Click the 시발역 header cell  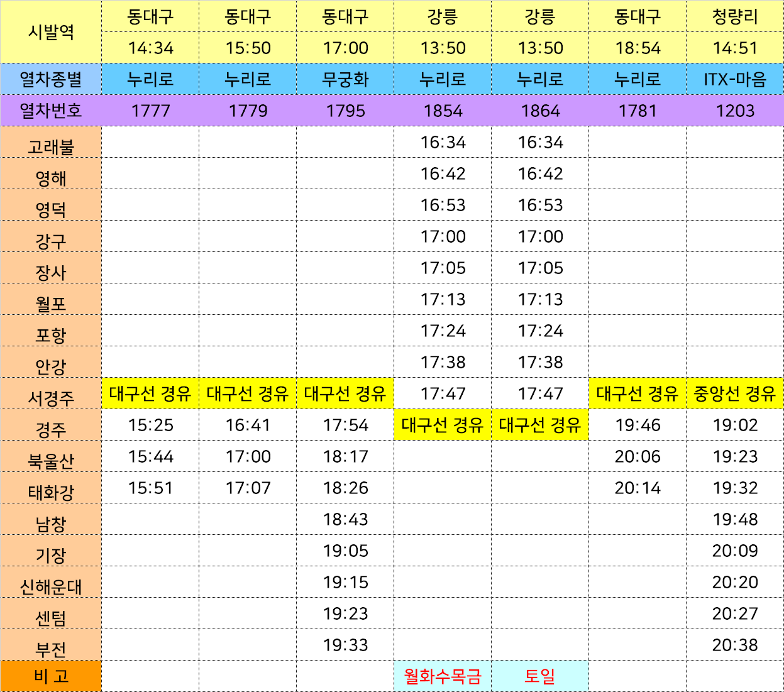point(51,32)
